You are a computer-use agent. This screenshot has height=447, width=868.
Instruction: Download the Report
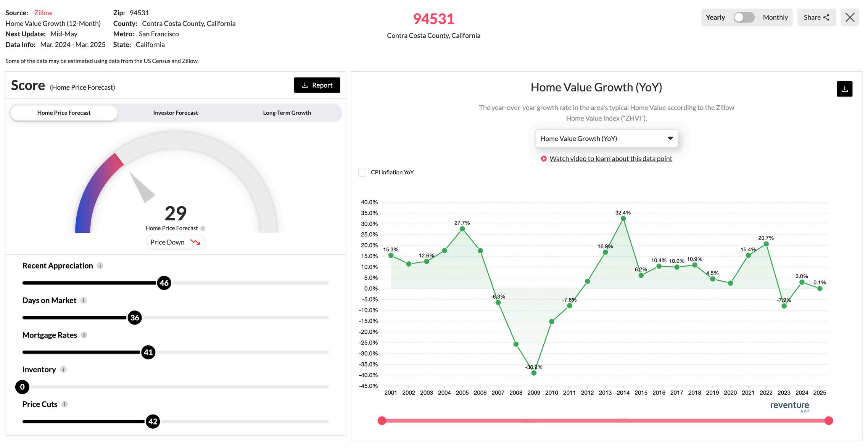point(317,85)
